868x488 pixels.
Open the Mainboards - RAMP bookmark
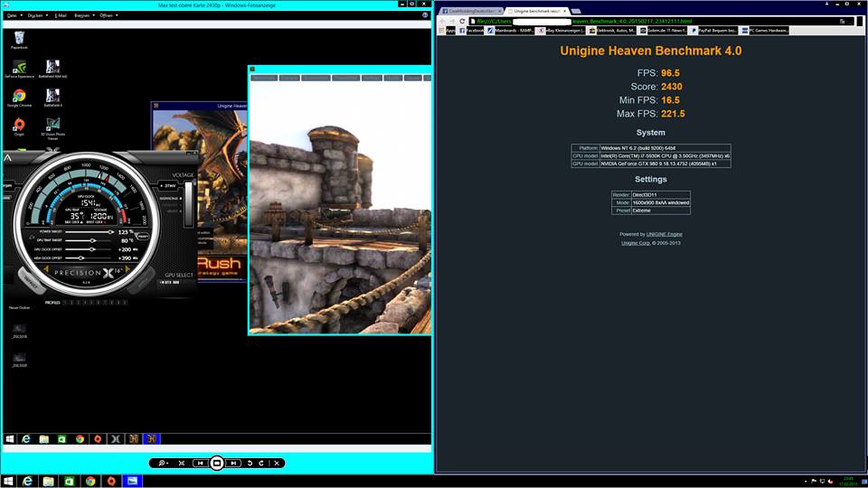point(510,31)
